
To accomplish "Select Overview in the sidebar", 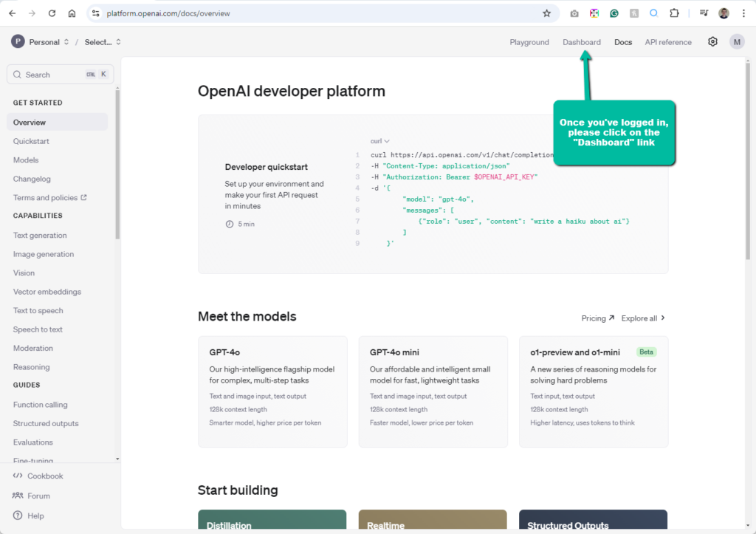I will click(58, 123).
